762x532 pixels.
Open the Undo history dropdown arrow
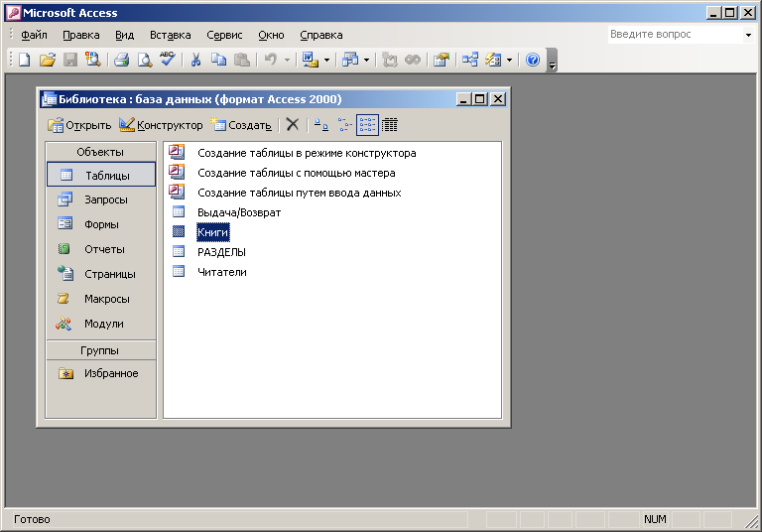click(287, 61)
